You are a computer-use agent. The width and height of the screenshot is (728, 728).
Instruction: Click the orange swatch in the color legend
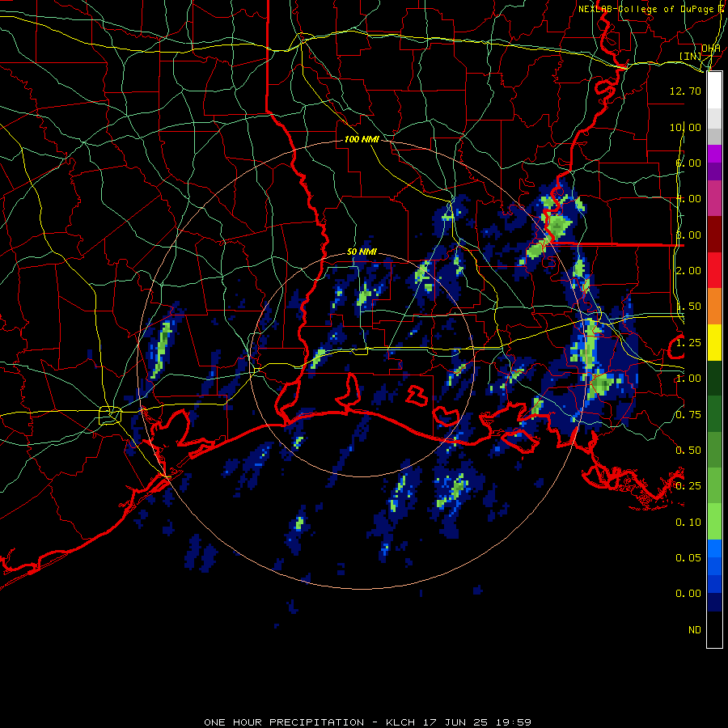point(714,307)
